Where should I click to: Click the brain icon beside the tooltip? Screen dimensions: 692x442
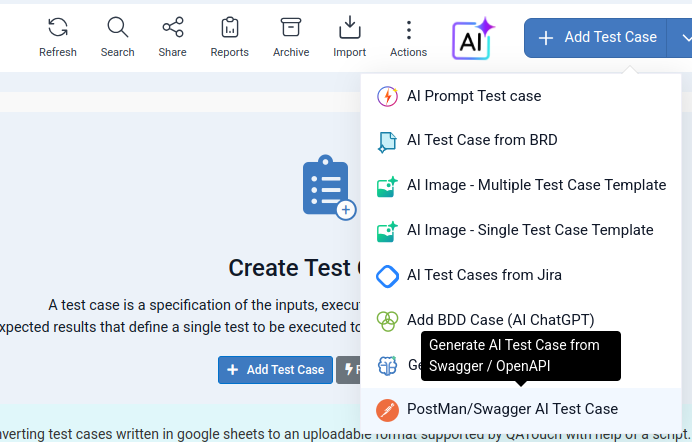click(387, 366)
